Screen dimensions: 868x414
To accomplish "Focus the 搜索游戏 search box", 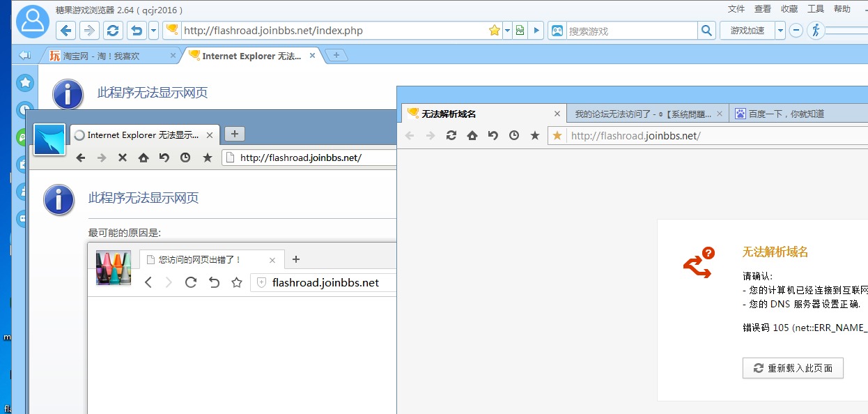I will tap(631, 31).
